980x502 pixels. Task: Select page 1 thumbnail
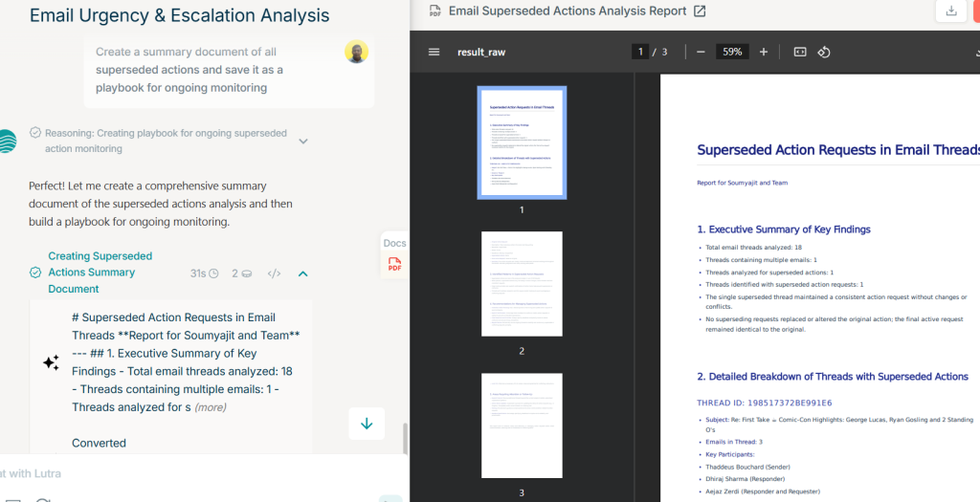click(x=522, y=142)
